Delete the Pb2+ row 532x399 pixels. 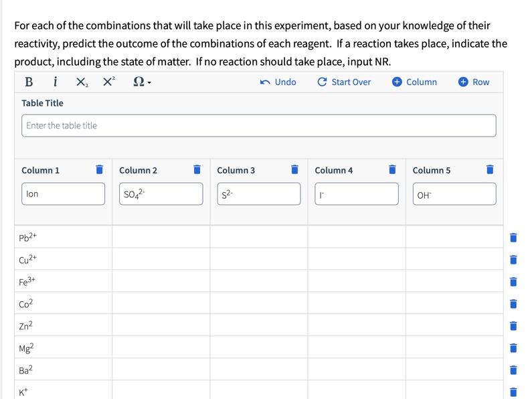coord(513,237)
